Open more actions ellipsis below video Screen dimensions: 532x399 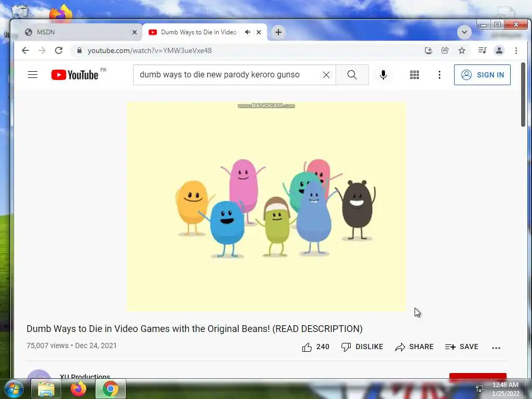(x=496, y=348)
